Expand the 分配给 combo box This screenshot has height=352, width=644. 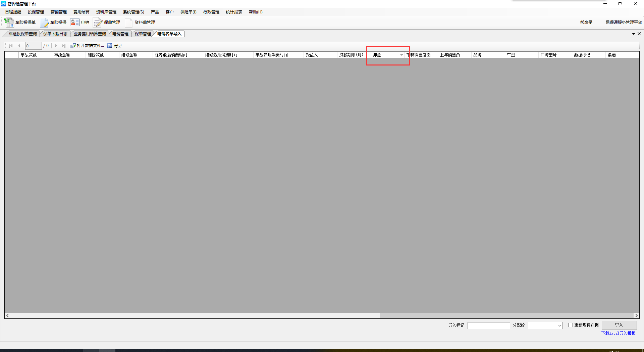pos(559,325)
